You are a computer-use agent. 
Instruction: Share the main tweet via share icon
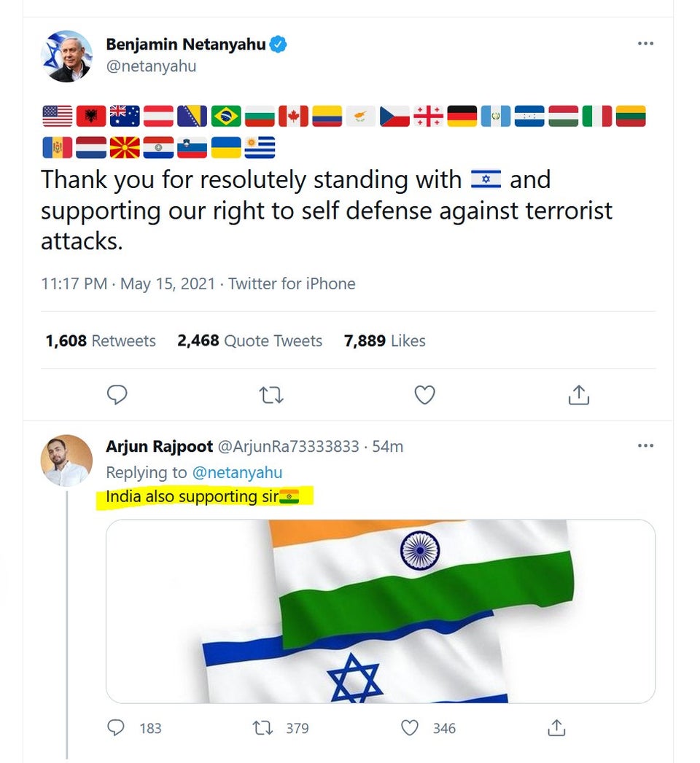click(x=578, y=395)
